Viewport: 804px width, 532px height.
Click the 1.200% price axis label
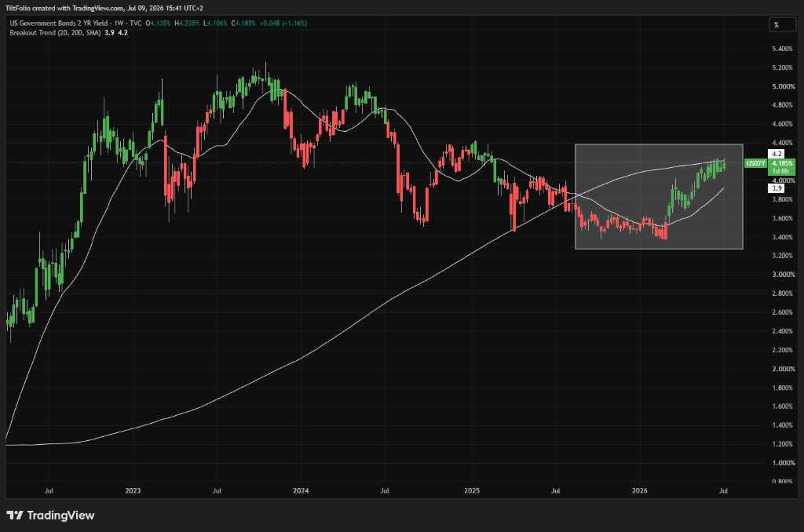click(x=783, y=444)
